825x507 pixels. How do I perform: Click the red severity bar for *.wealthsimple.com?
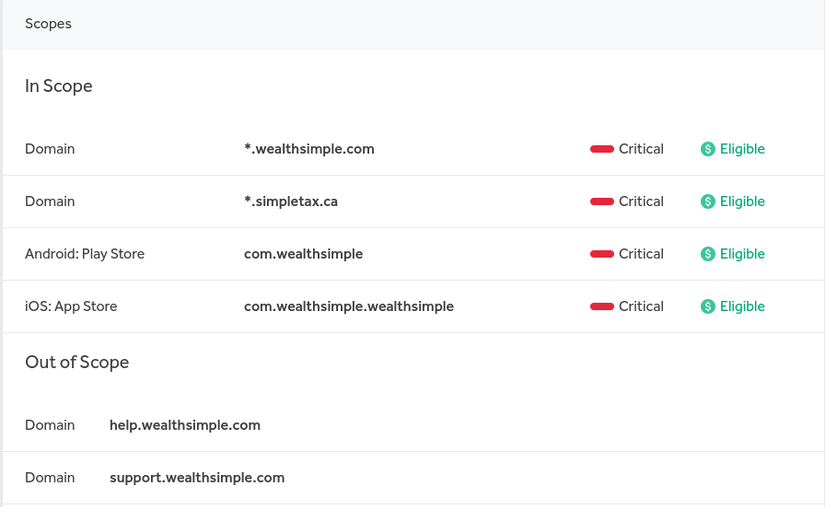click(x=602, y=149)
